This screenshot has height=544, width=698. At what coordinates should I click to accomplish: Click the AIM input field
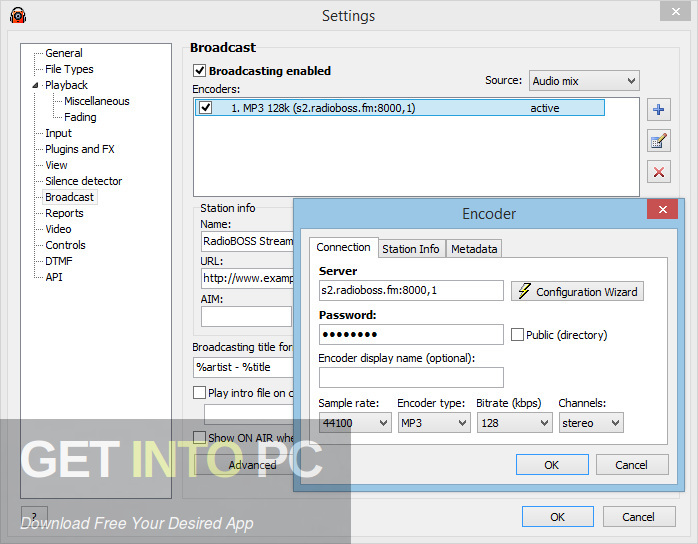(246, 317)
